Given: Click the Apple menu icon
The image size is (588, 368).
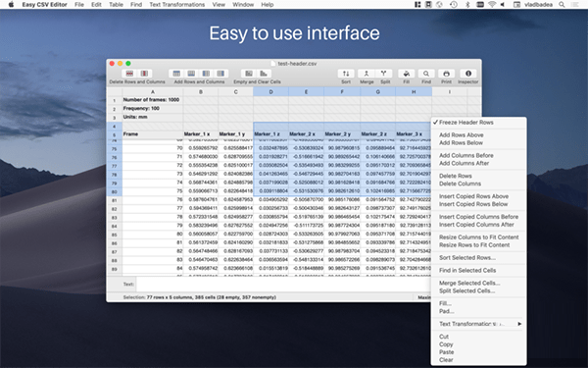Looking at the screenshot, I should (11, 5).
